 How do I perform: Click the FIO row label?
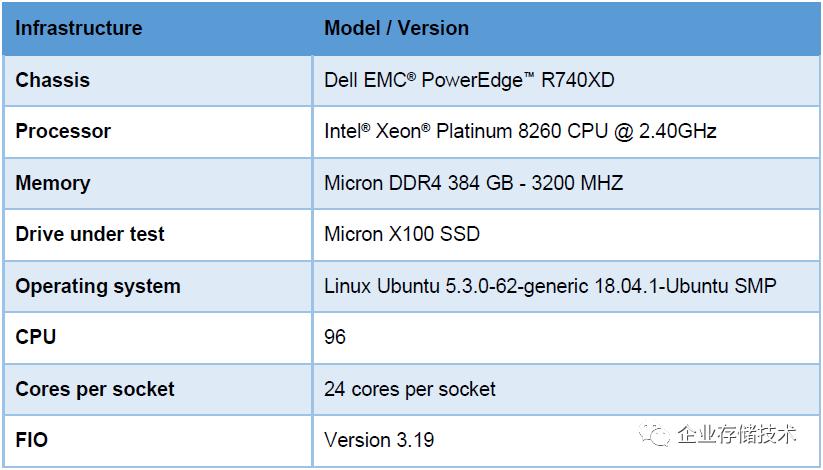click(x=32, y=440)
